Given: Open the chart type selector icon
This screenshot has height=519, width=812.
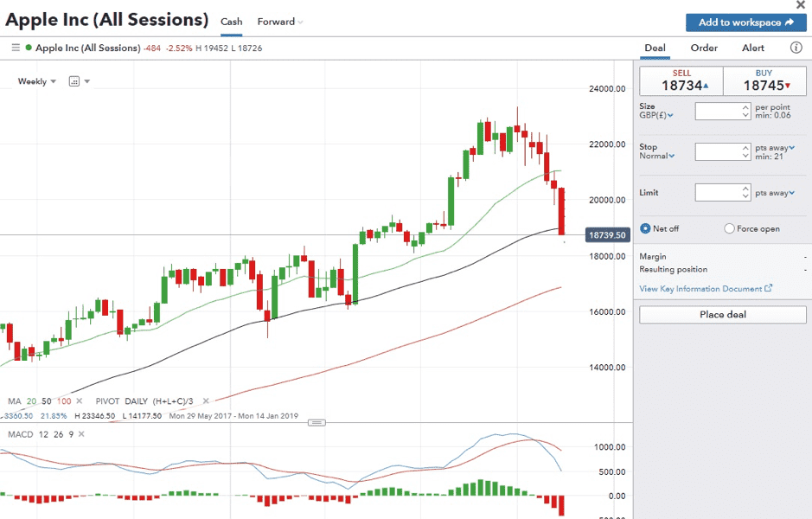Looking at the screenshot, I should click(74, 81).
